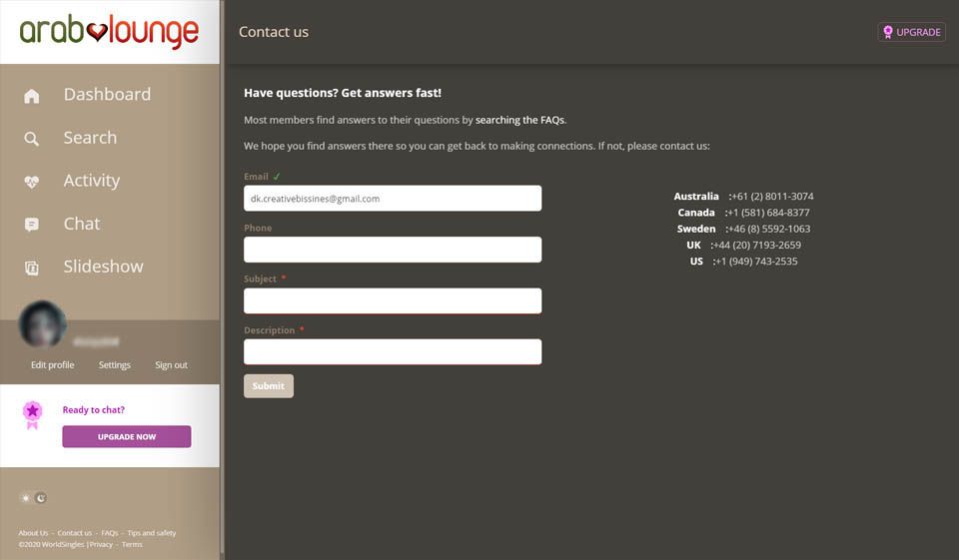Focus the Subject input field
The height and width of the screenshot is (560, 959).
point(393,300)
